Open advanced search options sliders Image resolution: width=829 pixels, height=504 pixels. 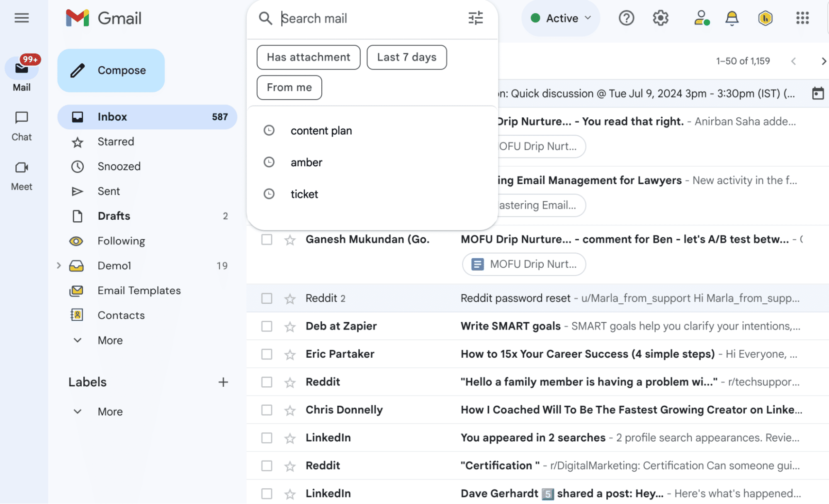[x=476, y=18]
